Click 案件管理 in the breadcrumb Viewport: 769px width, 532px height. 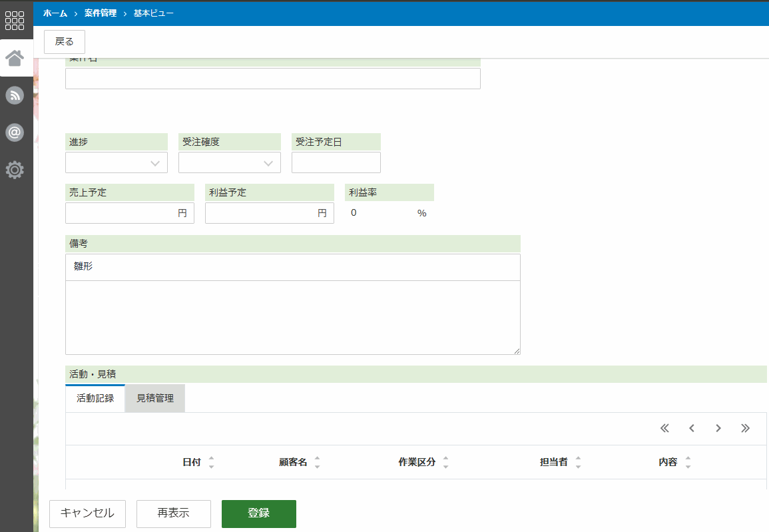(x=101, y=13)
